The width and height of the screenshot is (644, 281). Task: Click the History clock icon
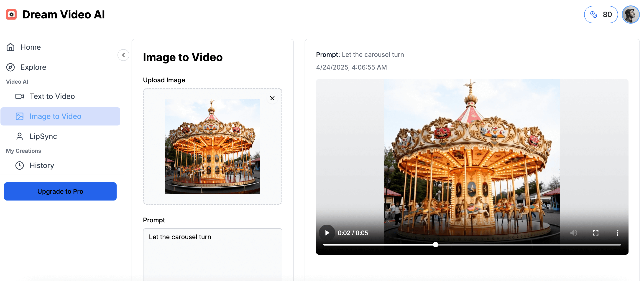pos(20,166)
